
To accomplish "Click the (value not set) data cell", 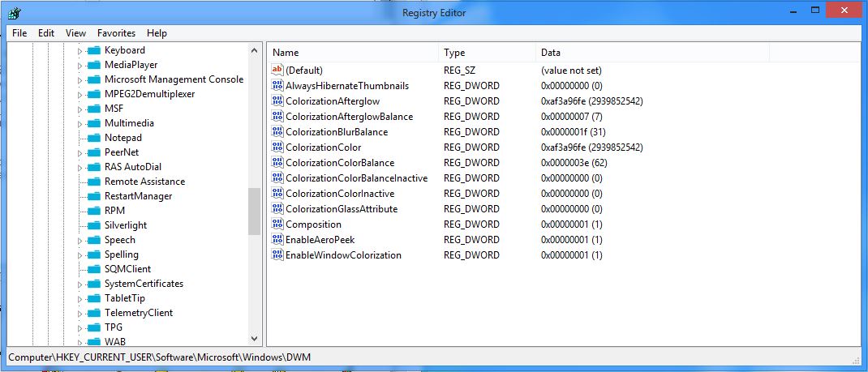I will pos(571,71).
